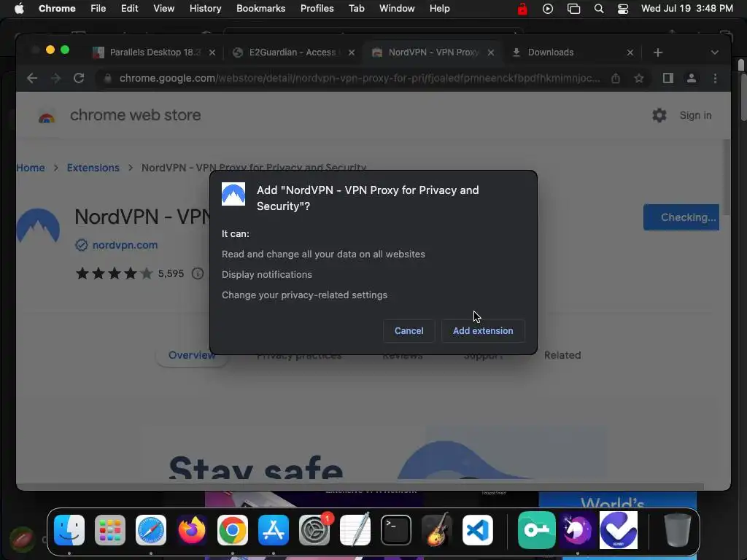Go to the Extensions breadcrumb

tap(93, 168)
